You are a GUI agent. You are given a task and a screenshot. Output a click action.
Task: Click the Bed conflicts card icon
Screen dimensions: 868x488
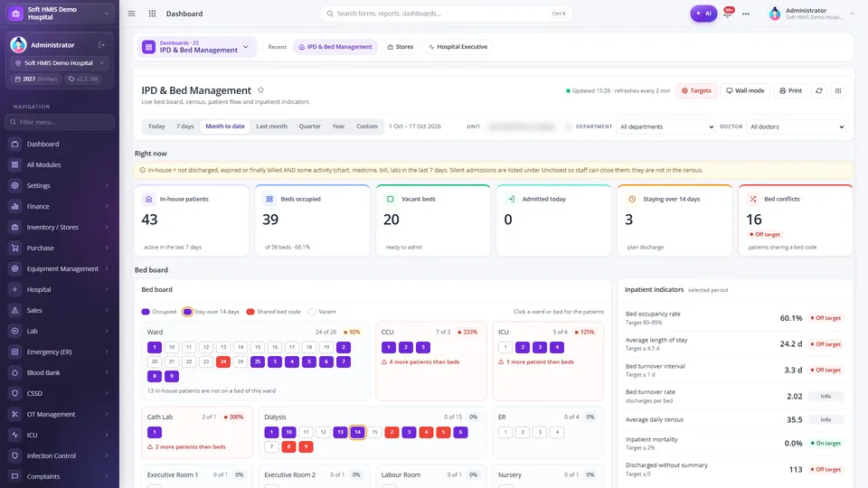coord(753,199)
